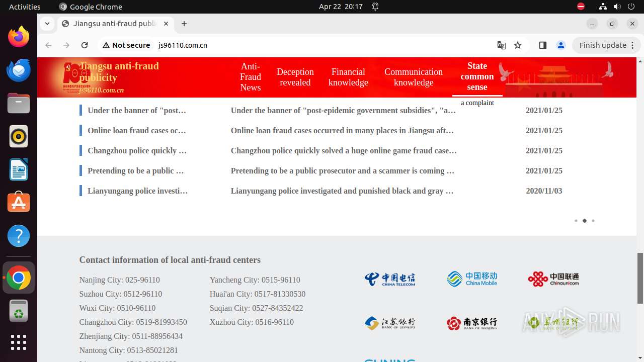Open the notification bell in top bar
This screenshot has height=362, width=644.
(x=375, y=7)
